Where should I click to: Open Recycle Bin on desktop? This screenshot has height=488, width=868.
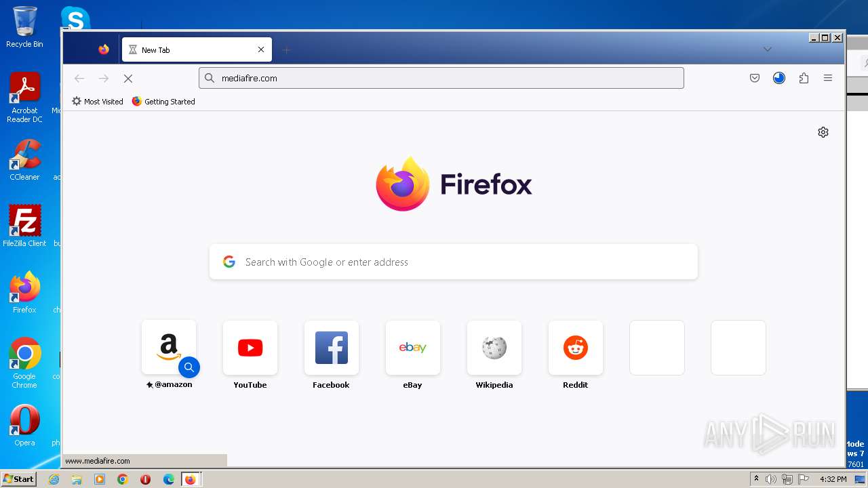tap(24, 26)
